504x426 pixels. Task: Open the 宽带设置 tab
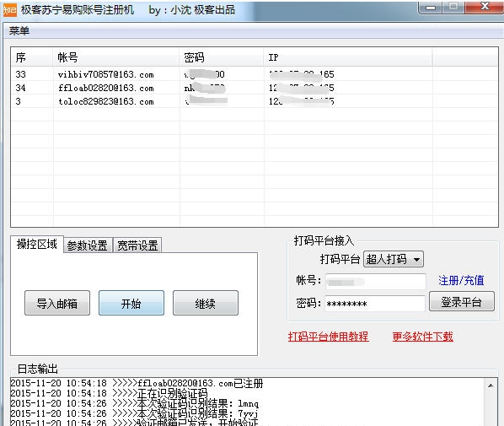[x=137, y=245]
